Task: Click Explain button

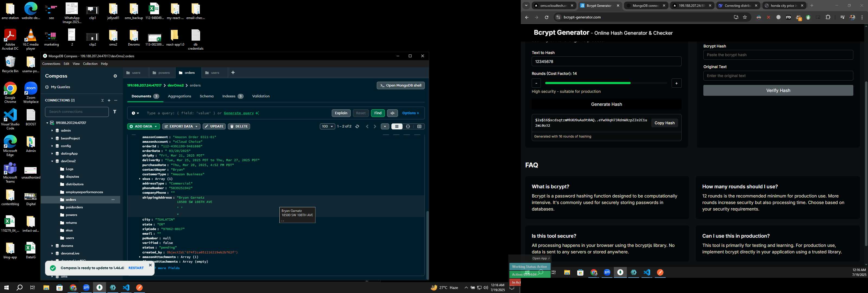Action: coord(341,113)
